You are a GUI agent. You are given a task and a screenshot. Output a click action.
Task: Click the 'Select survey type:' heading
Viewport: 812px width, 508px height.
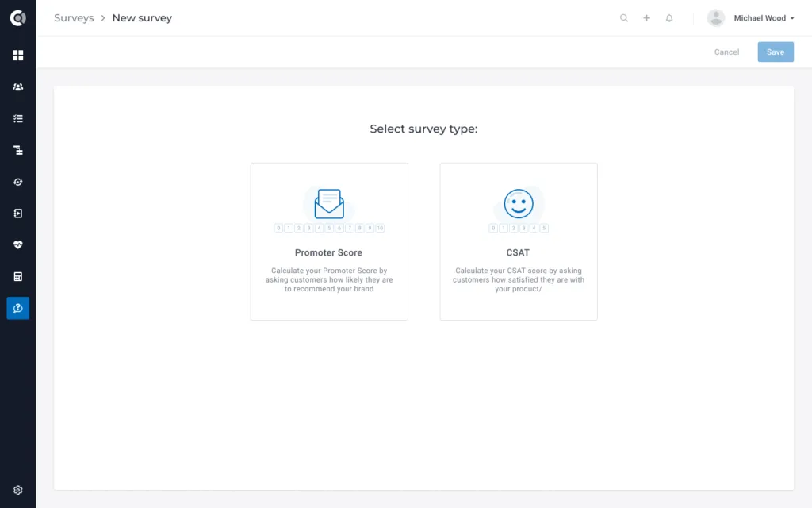[x=423, y=129]
